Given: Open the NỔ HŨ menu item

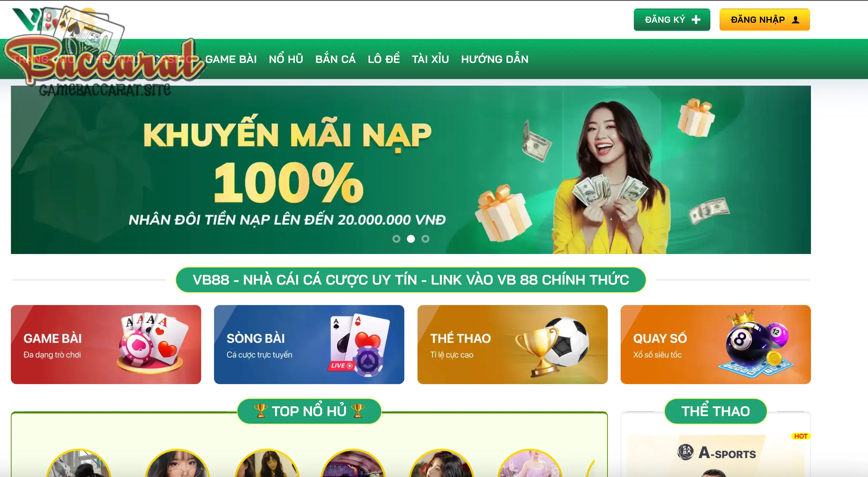Looking at the screenshot, I should coord(286,59).
